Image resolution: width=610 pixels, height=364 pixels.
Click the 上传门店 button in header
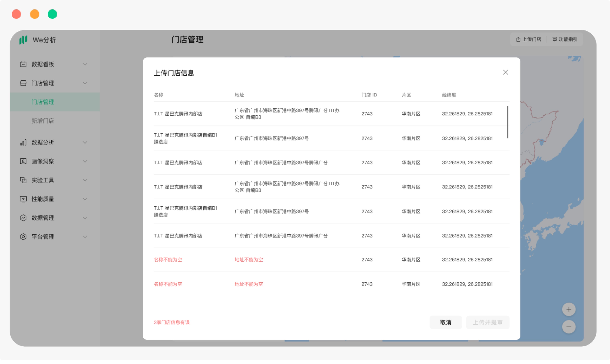[528, 39]
